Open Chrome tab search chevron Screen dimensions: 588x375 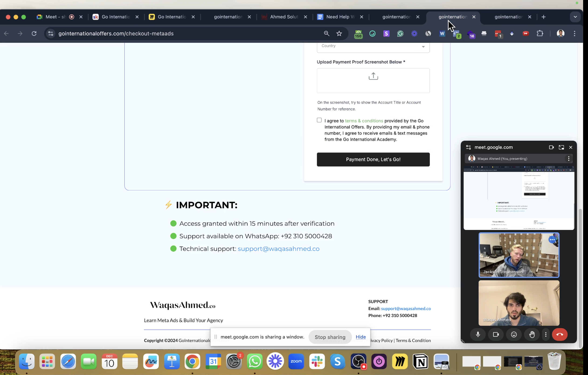[575, 17]
